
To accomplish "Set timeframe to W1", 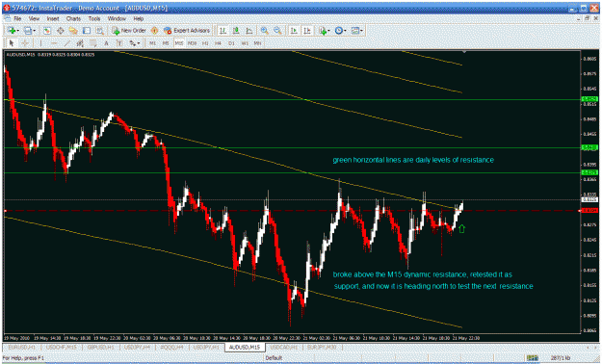I will pos(245,43).
